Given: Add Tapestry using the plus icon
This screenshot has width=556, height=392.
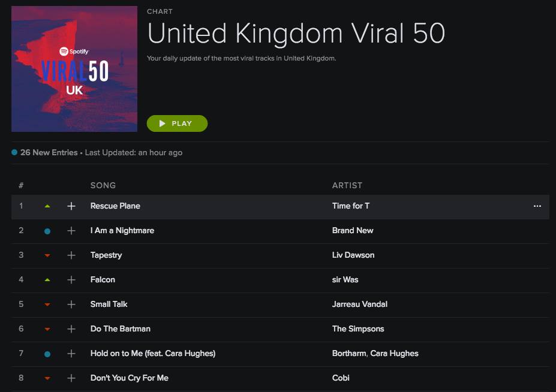Looking at the screenshot, I should pos(71,255).
